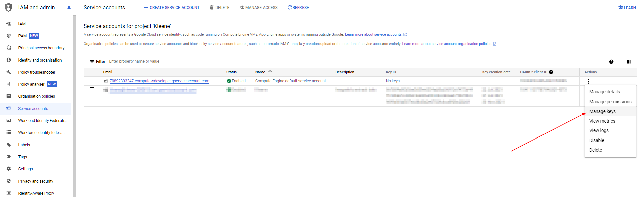Click the IAM and admin shield icon
The width and height of the screenshot is (644, 197).
(x=9, y=7)
